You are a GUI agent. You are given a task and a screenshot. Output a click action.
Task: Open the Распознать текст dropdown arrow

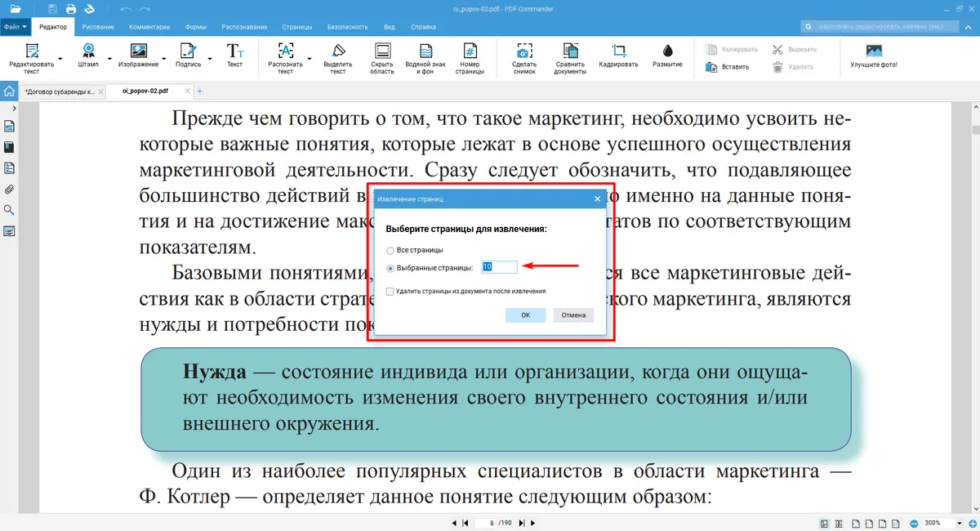pos(310,58)
